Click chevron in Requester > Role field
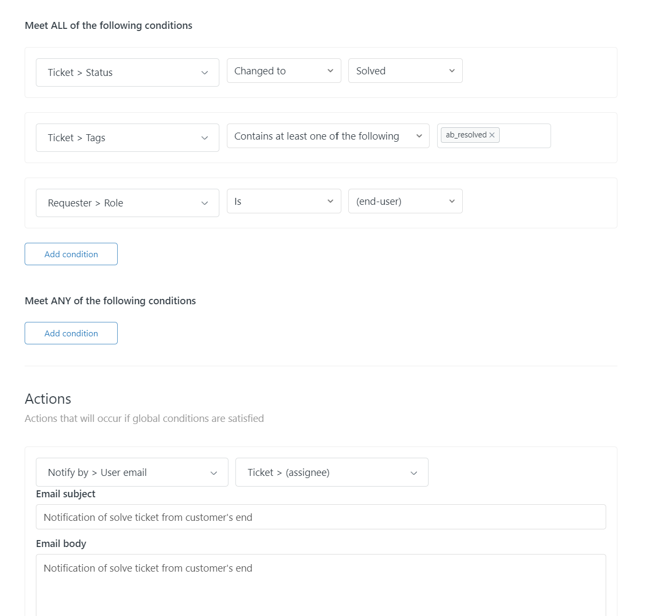The height and width of the screenshot is (616, 672). pos(204,203)
